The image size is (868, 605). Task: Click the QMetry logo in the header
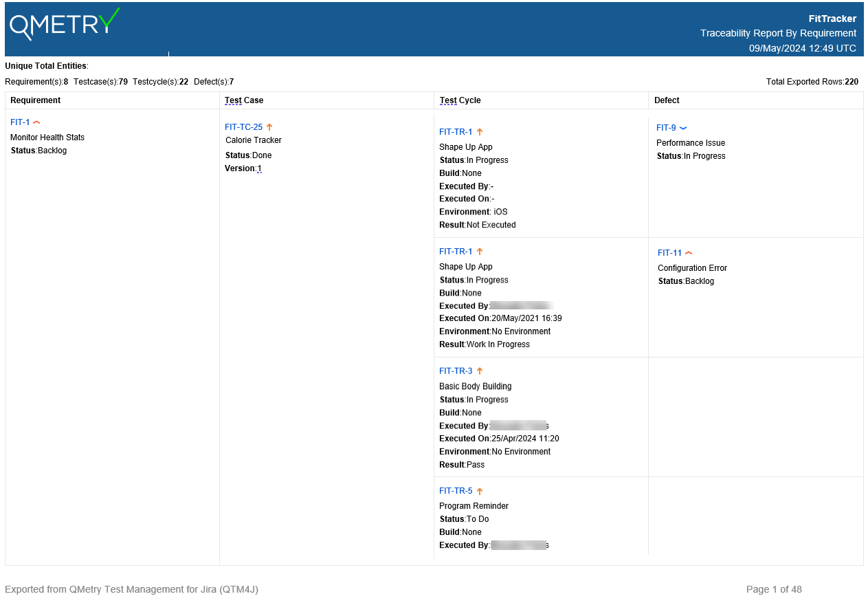[65, 25]
